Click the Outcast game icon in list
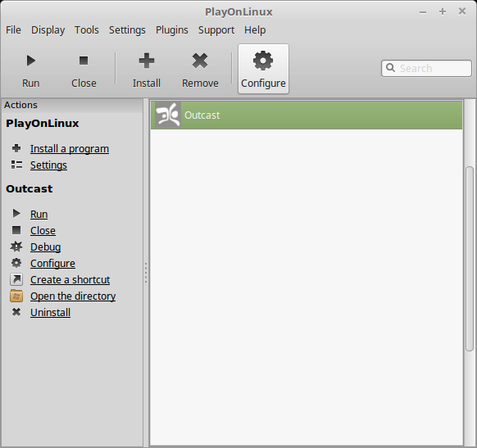The height and width of the screenshot is (448, 477). point(168,115)
